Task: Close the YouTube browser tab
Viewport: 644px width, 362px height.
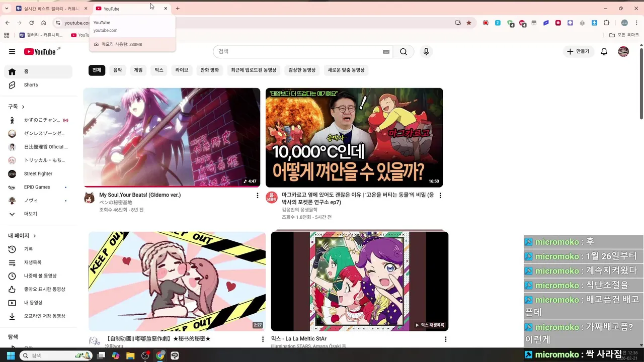Action: 166,9
